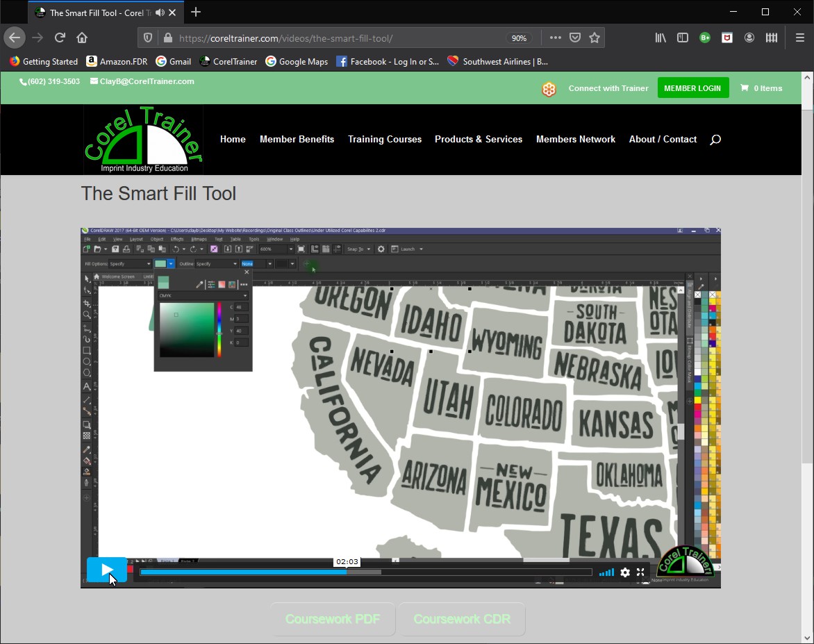Click the (602) 319-3503 phone number

click(x=50, y=81)
